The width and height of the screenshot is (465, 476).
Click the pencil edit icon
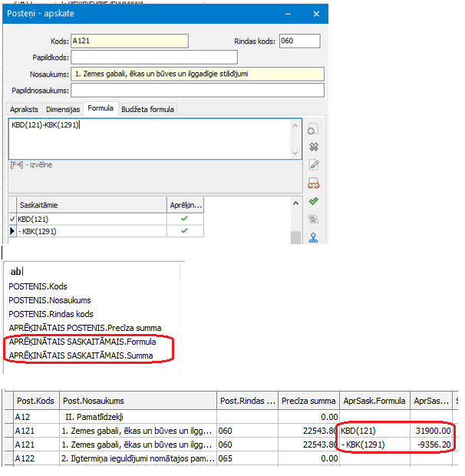click(x=314, y=164)
